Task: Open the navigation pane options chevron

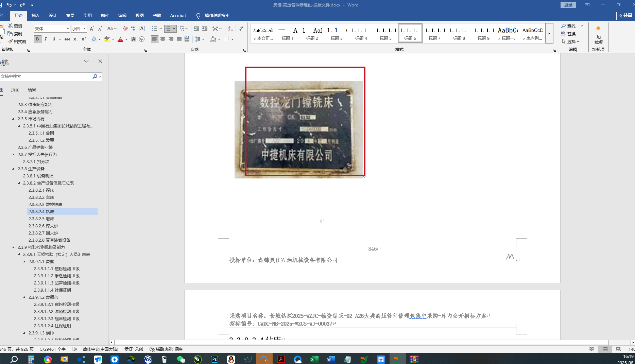Action: click(x=86, y=61)
